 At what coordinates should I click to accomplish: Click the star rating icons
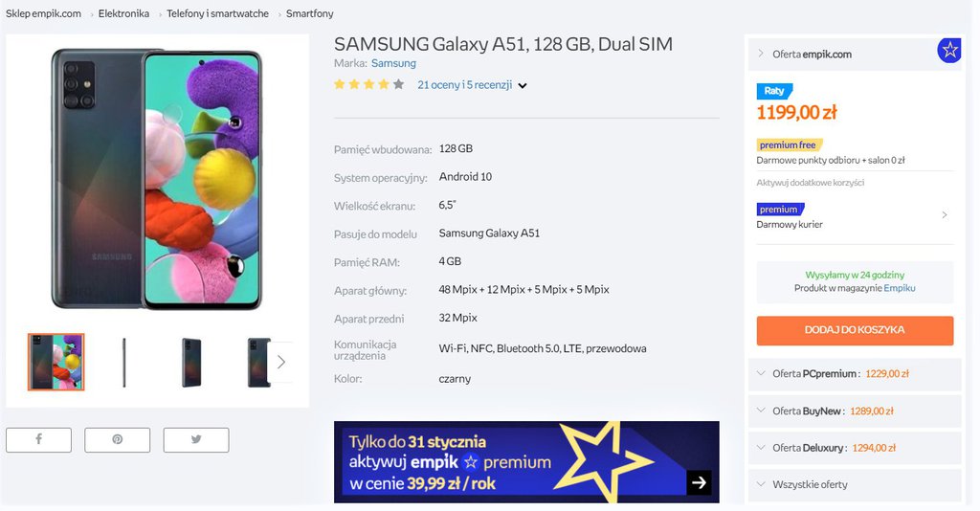pos(368,84)
